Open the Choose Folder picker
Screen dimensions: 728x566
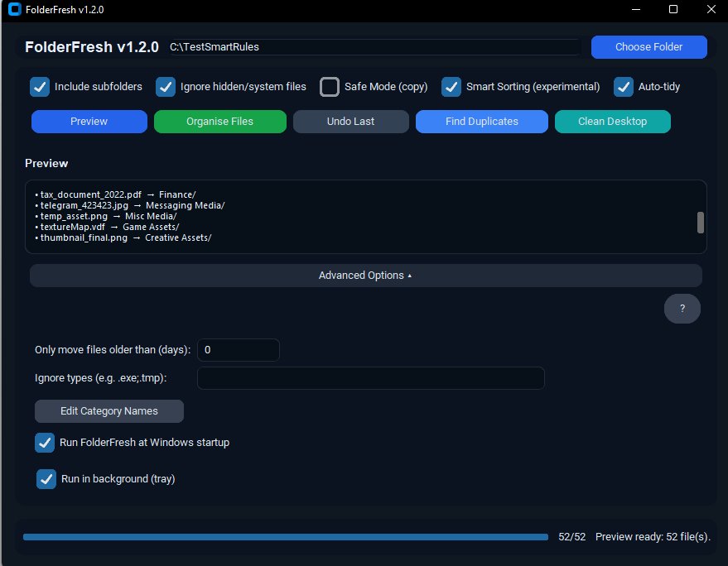coord(648,47)
